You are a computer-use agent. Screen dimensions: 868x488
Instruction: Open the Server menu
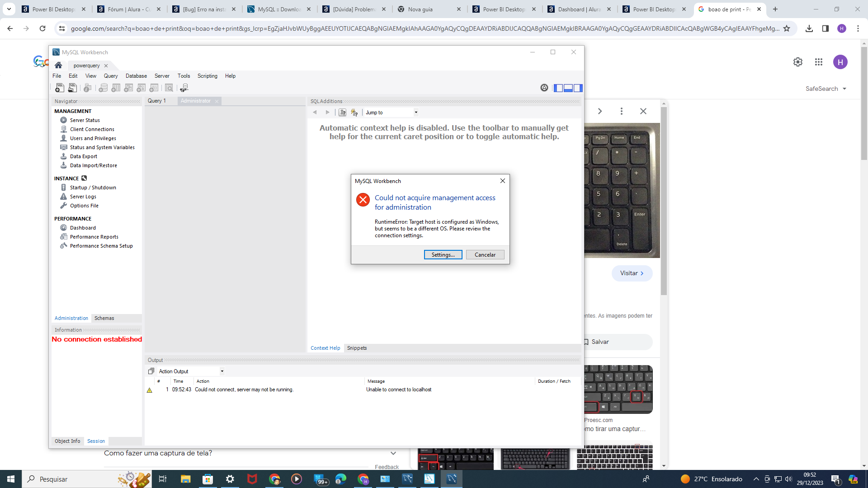click(x=162, y=76)
